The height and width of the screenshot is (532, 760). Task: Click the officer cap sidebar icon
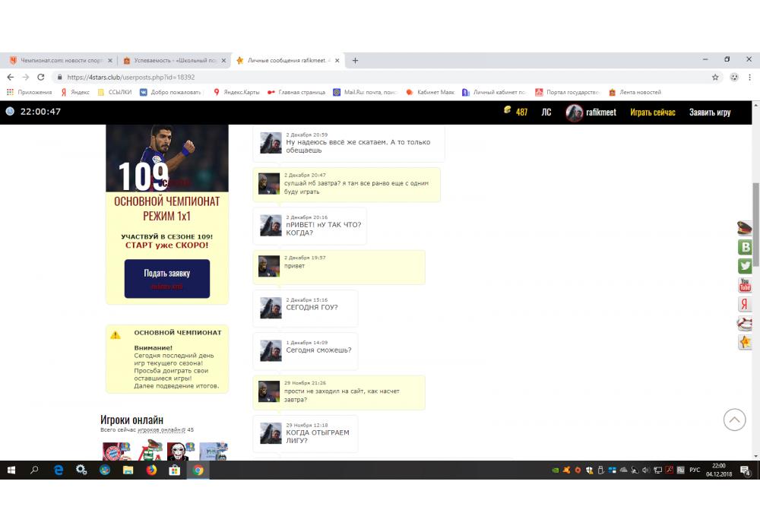click(745, 228)
